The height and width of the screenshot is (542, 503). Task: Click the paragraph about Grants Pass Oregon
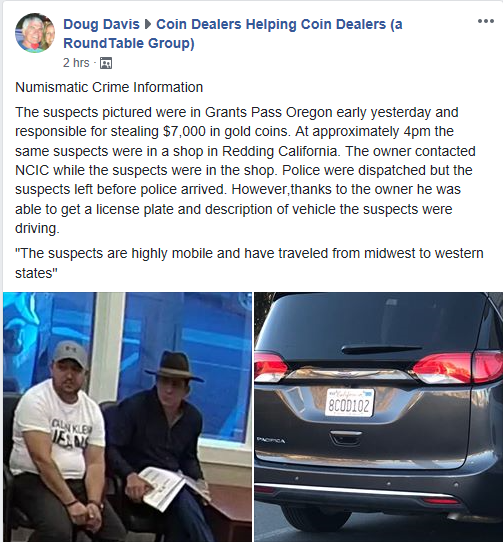245,170
